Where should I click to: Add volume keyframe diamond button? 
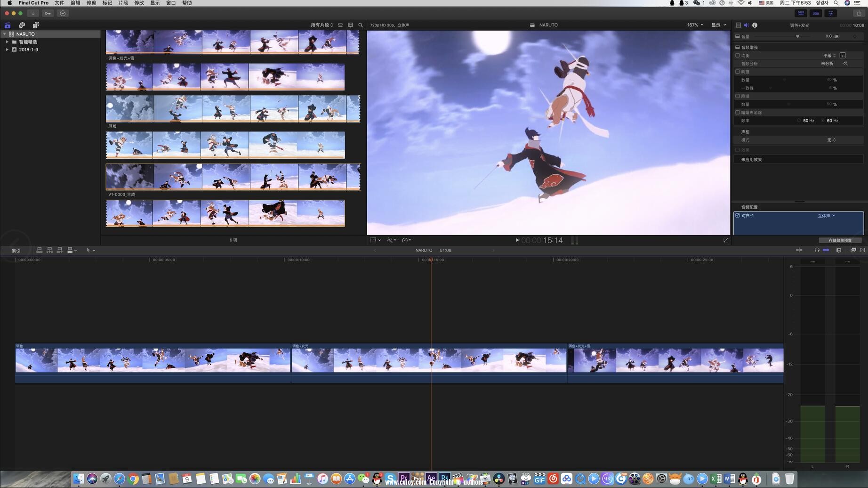click(x=855, y=36)
